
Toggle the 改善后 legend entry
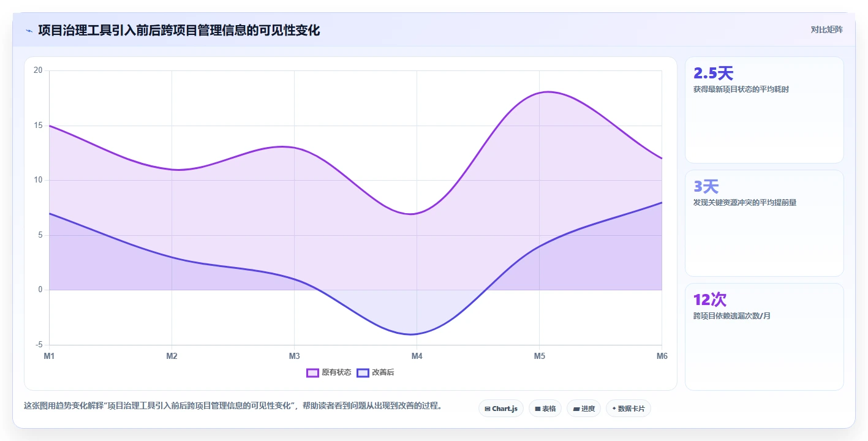tap(376, 372)
